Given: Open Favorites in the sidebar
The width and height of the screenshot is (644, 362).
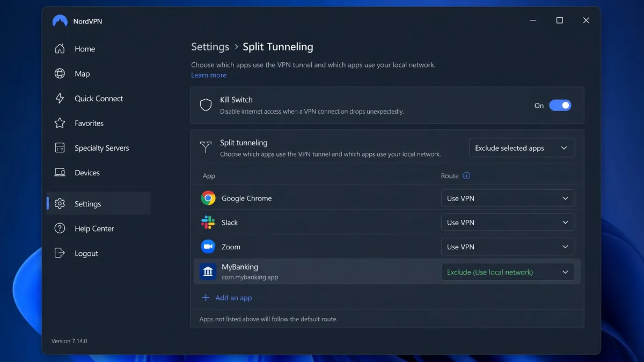Looking at the screenshot, I should pyautogui.click(x=89, y=123).
